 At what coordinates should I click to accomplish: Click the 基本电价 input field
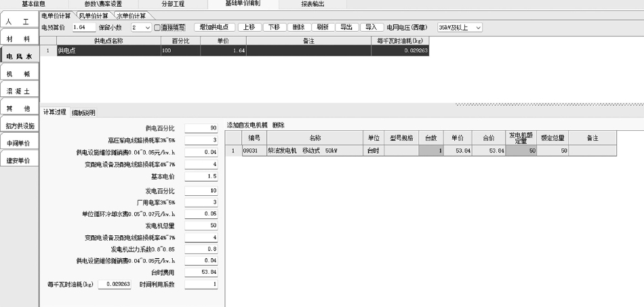click(201, 176)
